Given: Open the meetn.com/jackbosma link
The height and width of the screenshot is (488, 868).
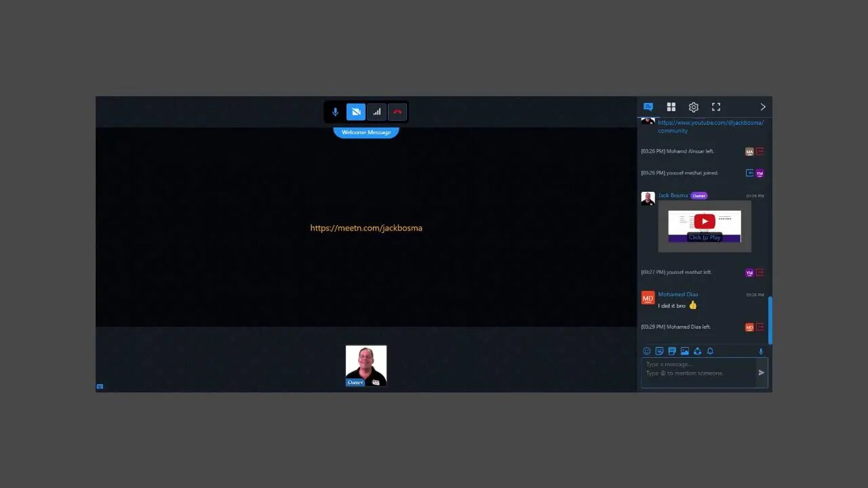Looking at the screenshot, I should [x=366, y=228].
